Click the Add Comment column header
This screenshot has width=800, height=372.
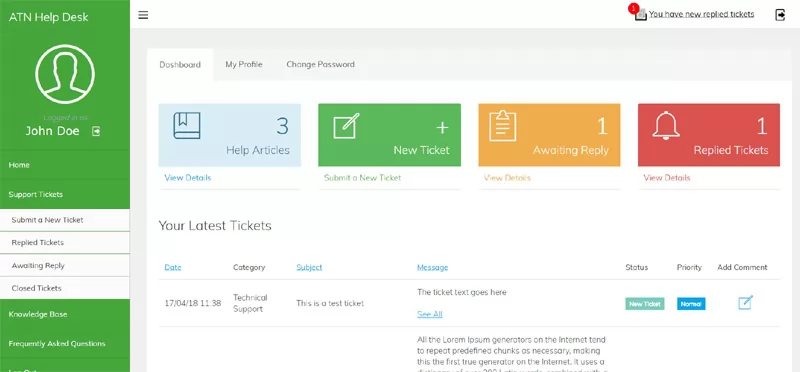point(742,267)
